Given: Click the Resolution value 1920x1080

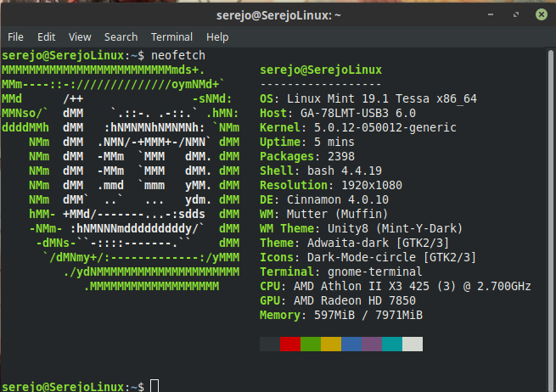Looking at the screenshot, I should (372, 185).
